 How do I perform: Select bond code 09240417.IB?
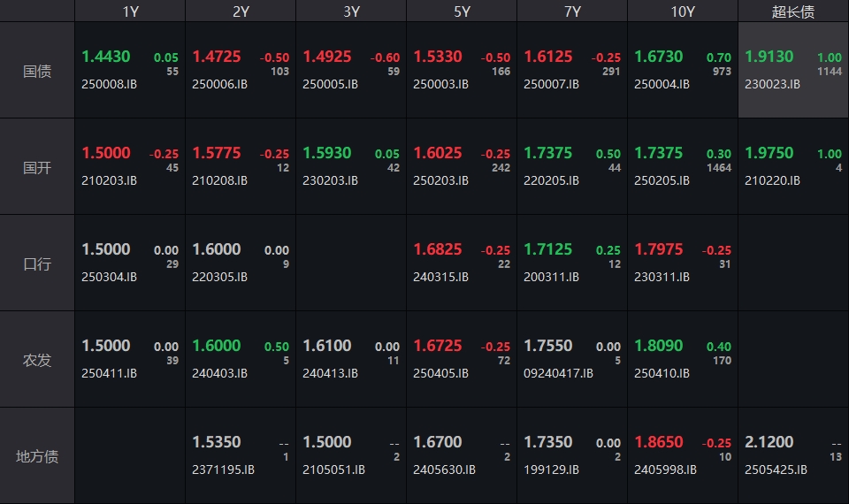click(x=558, y=373)
